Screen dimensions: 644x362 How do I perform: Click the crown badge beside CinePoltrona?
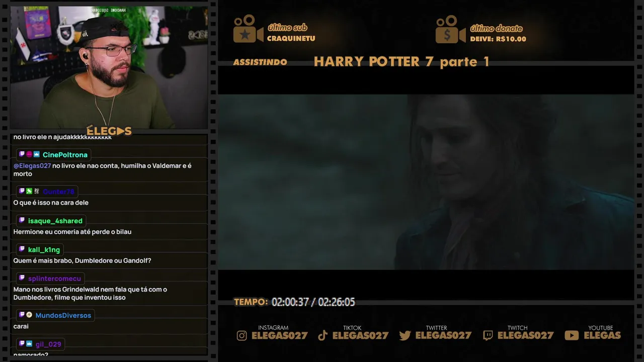[36, 154]
